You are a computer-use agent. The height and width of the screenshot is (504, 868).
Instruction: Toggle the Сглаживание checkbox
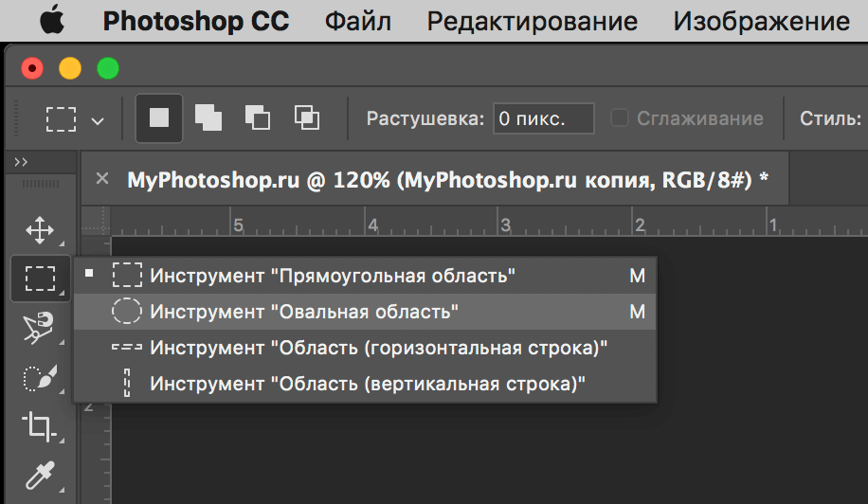620,118
